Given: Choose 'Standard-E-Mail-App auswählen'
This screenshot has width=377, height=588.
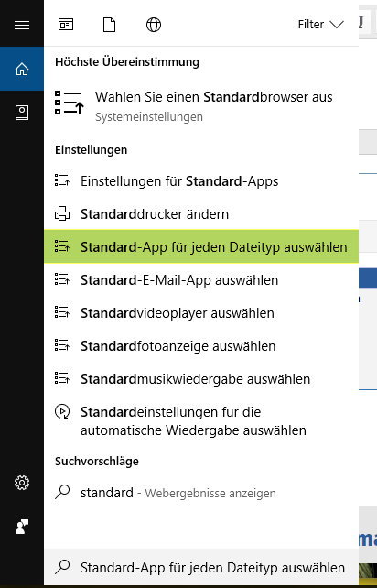Looking at the screenshot, I should point(201,280).
